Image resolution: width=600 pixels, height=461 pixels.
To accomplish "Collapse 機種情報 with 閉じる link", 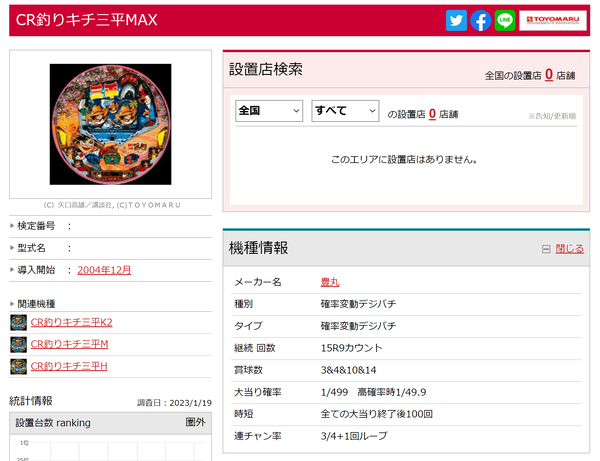I will [569, 249].
